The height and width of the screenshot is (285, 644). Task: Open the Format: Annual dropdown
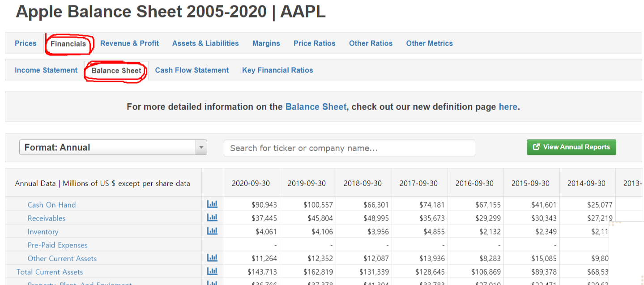(113, 147)
